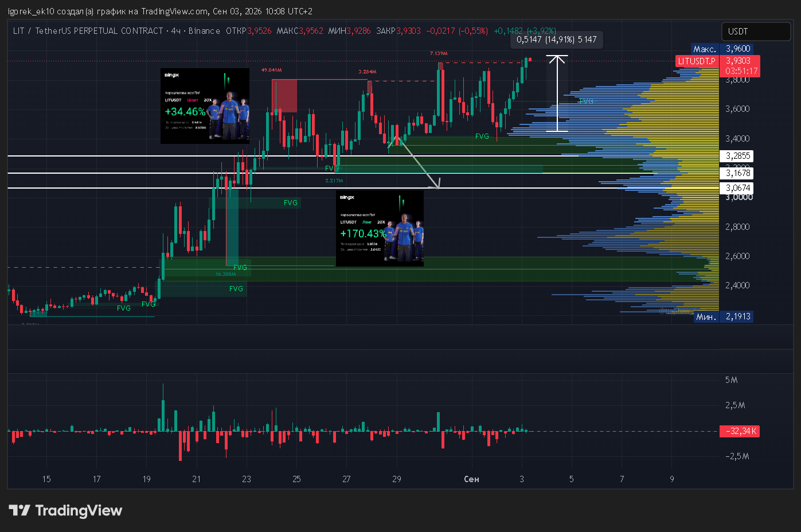Click the 7.139M volume annotation

(439, 53)
